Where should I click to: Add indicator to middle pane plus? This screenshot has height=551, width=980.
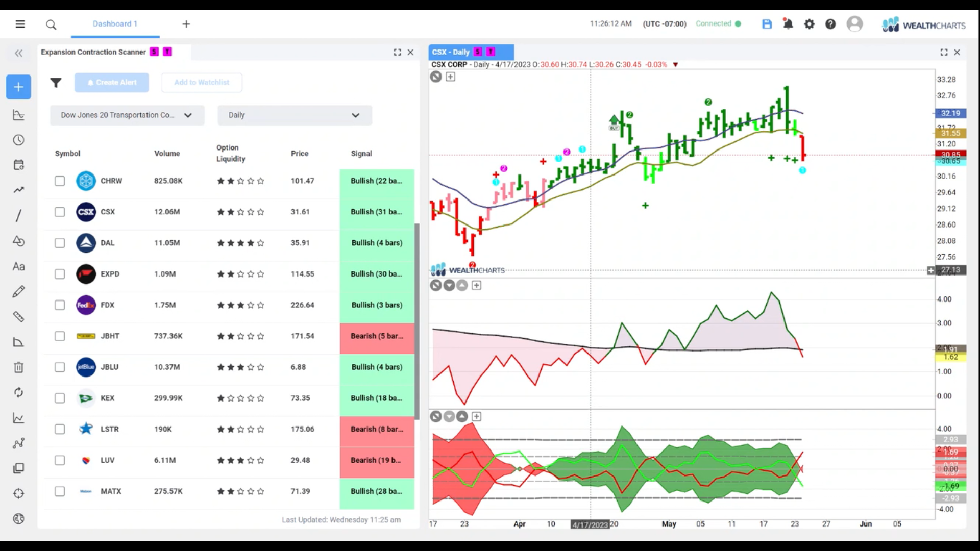476,285
